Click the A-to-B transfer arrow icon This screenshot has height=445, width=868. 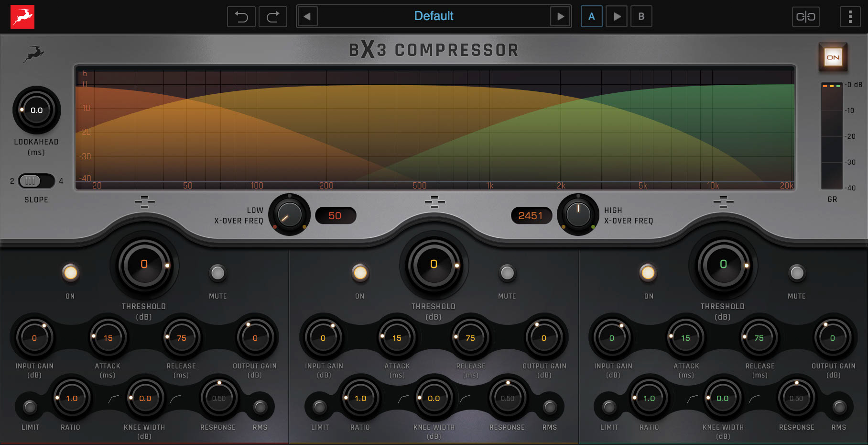point(617,16)
